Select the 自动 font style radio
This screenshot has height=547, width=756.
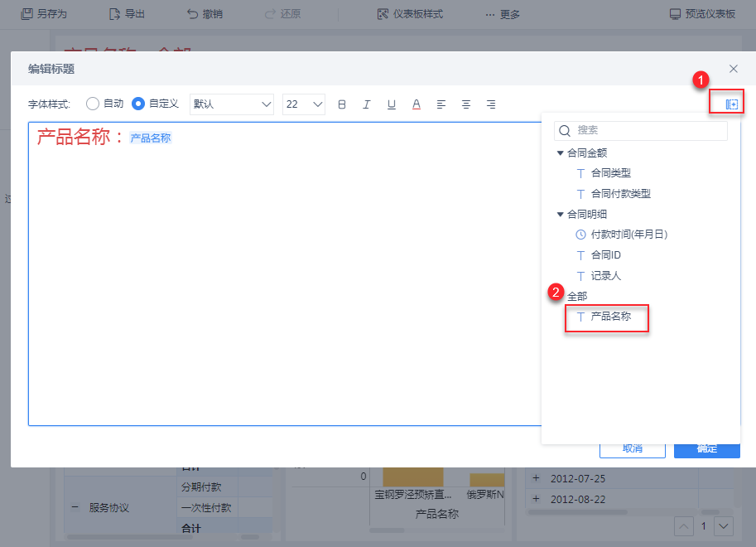click(93, 104)
